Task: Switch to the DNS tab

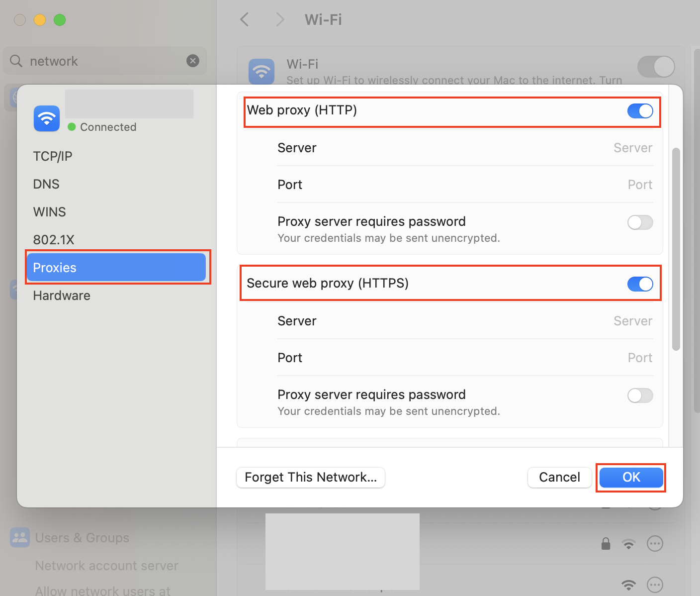Action: (46, 184)
